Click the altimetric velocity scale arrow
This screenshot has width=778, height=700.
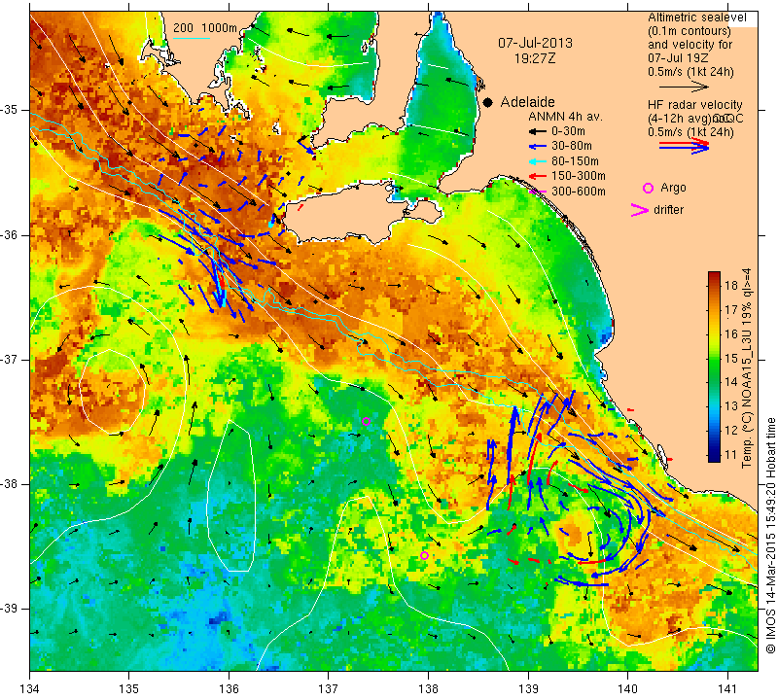coord(685,87)
